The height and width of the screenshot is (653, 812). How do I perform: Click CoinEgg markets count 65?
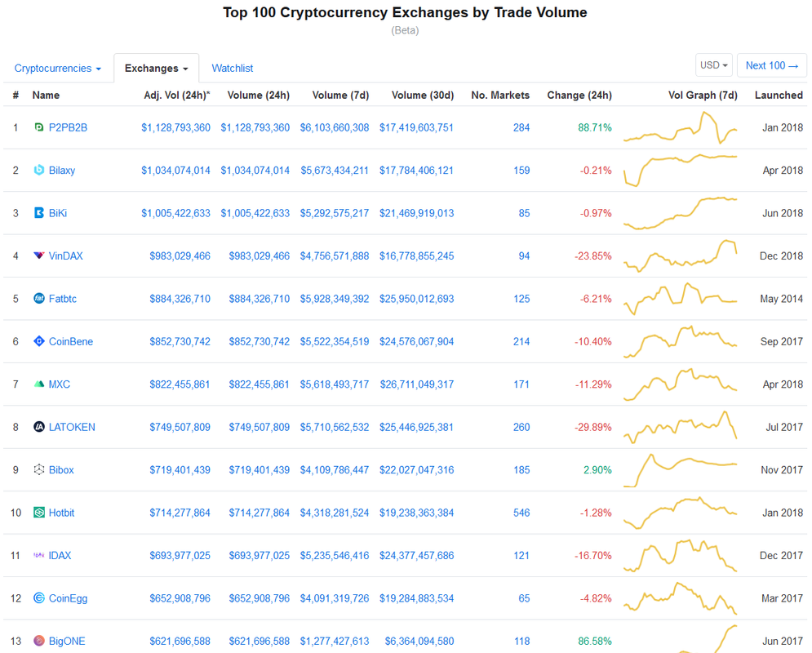[x=524, y=598]
